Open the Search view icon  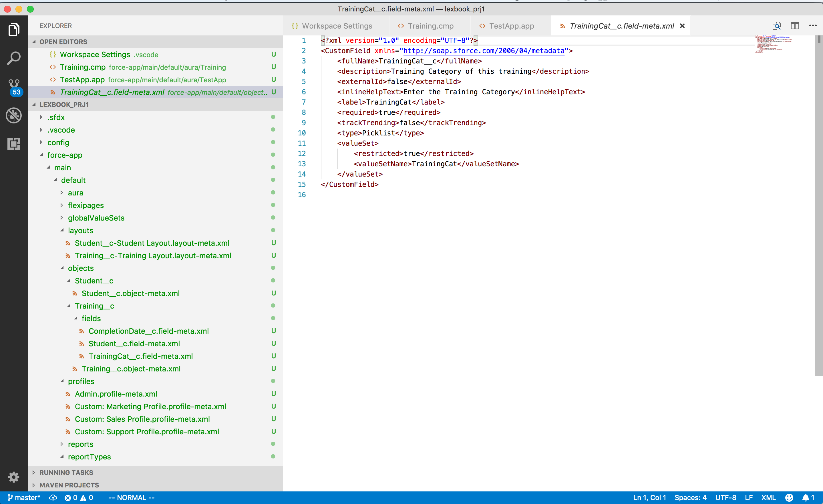pyautogui.click(x=14, y=58)
